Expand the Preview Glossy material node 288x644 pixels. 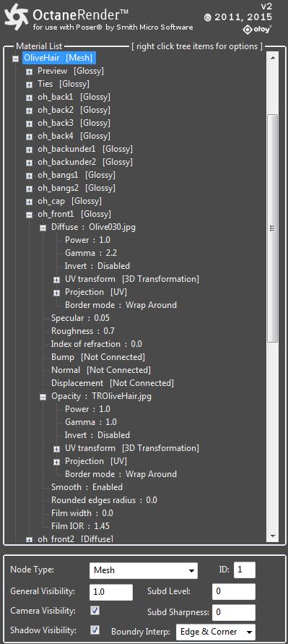tap(29, 72)
